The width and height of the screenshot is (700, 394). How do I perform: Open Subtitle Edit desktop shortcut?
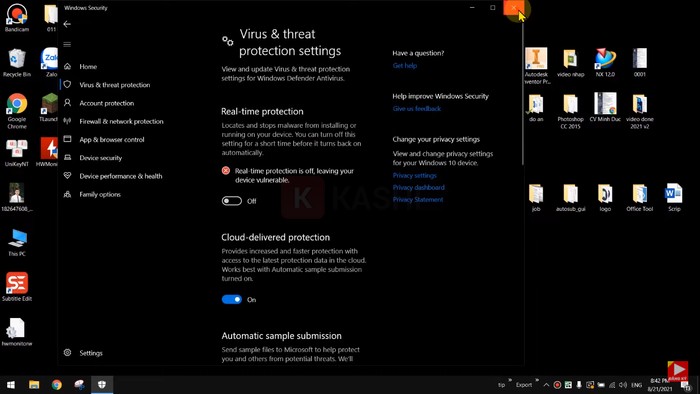[17, 287]
